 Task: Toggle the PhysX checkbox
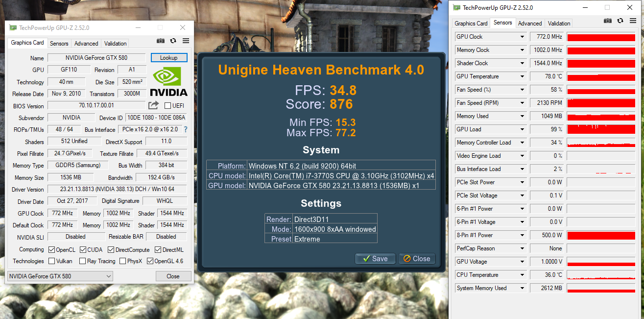point(123,261)
